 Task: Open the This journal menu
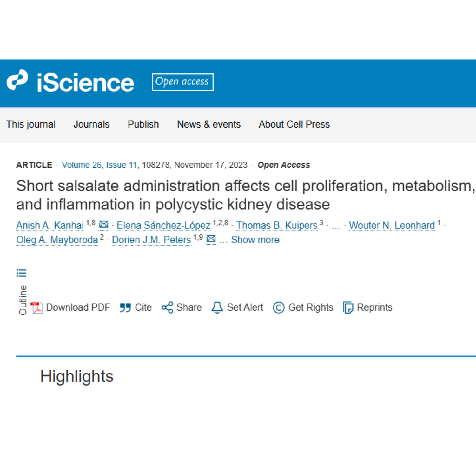click(31, 124)
